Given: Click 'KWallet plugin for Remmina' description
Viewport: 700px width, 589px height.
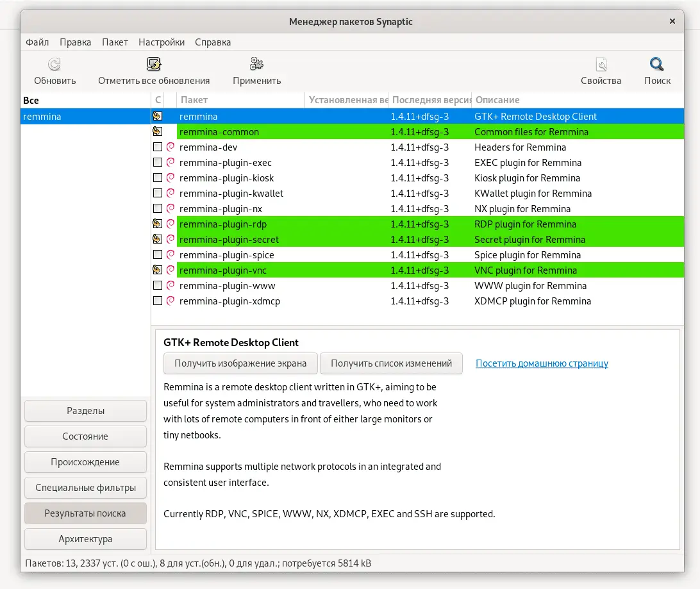Looking at the screenshot, I should 533,193.
